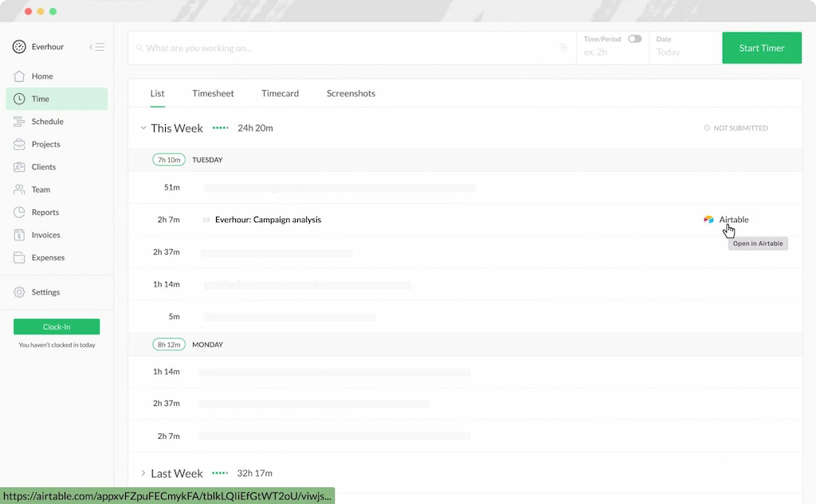Click the Time clock icon
The image size is (816, 504).
[x=19, y=99]
